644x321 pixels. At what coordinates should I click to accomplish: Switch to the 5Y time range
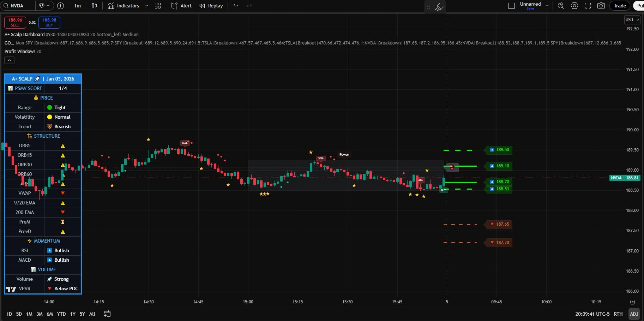point(82,314)
